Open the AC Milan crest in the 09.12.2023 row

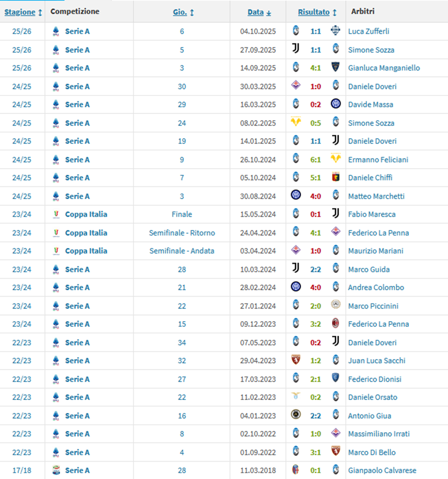tap(336, 324)
